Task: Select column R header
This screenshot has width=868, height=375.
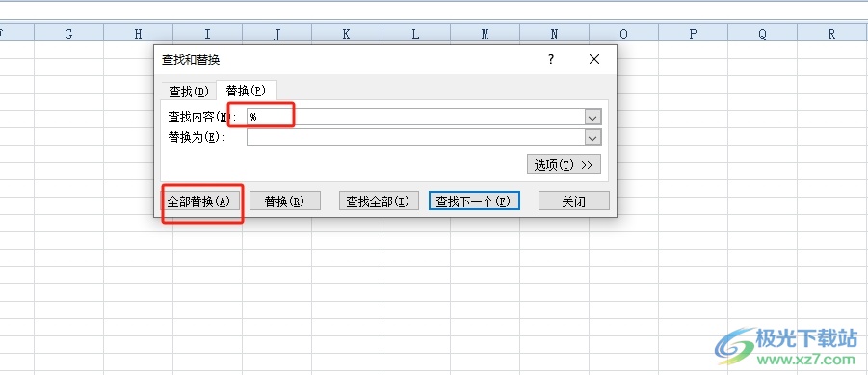Action: coord(832,34)
